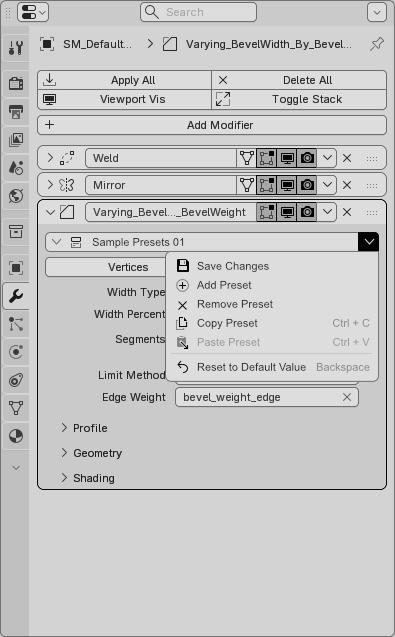Expand the Profile subpanel
Screen dimensions: 395x637
pyautogui.click(x=64, y=428)
